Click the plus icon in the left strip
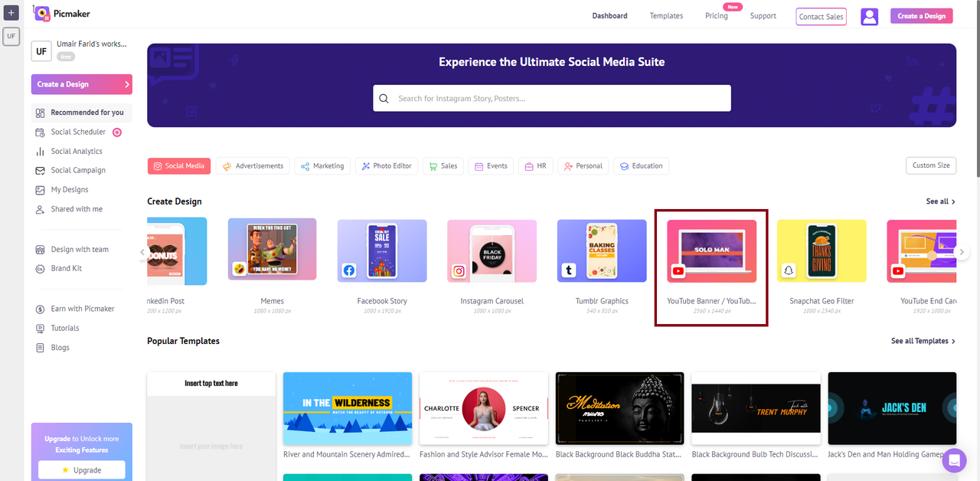Image resolution: width=980 pixels, height=481 pixels. (x=11, y=13)
